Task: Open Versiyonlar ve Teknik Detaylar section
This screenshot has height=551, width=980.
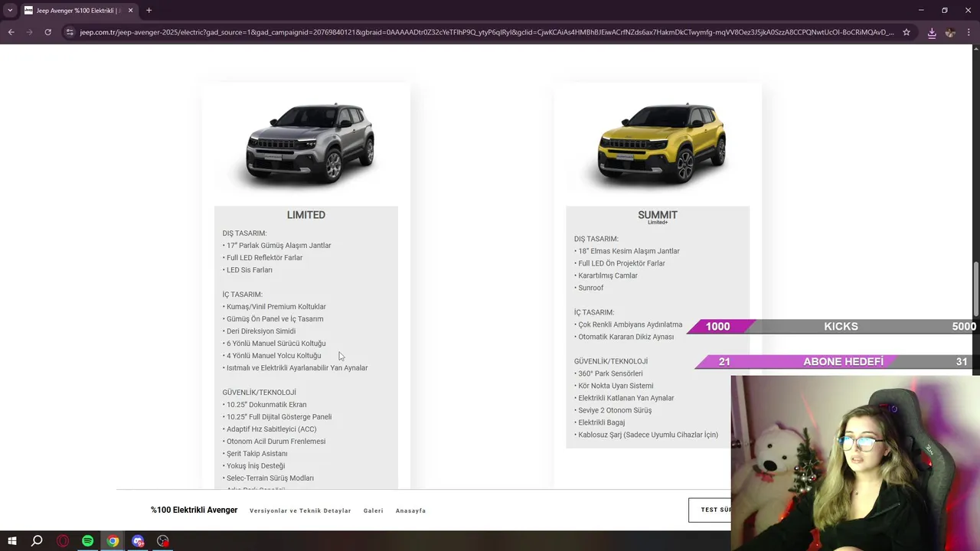Action: 300,510
